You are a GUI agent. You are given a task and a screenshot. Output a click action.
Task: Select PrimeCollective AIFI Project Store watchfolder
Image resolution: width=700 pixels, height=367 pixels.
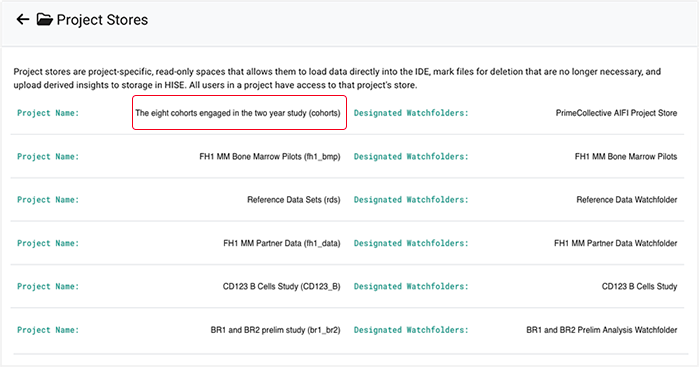(617, 113)
